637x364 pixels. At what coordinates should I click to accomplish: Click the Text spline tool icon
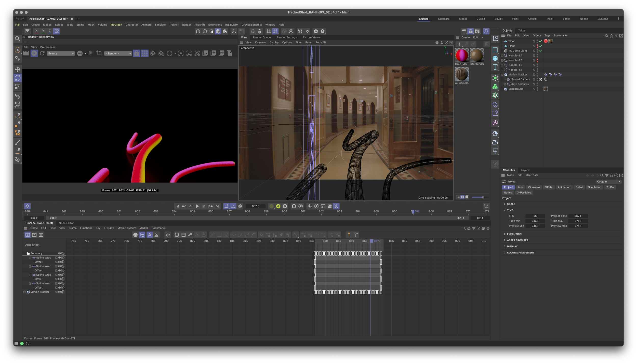click(495, 67)
